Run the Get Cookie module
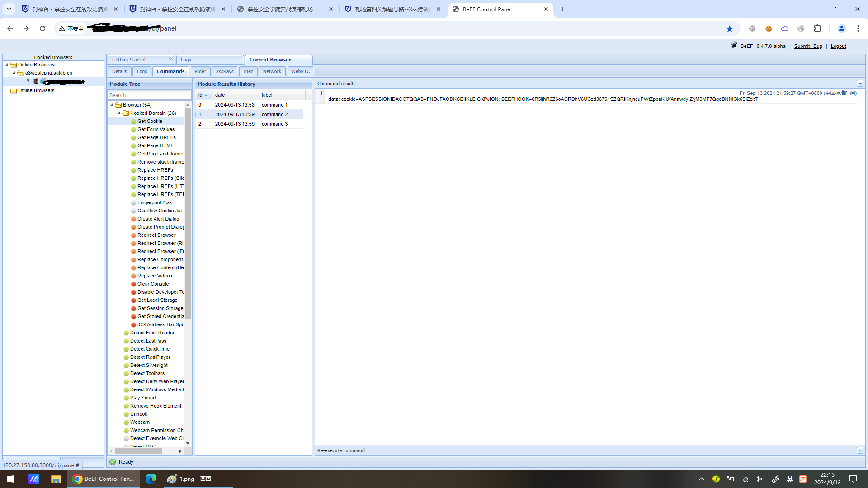 (x=150, y=121)
